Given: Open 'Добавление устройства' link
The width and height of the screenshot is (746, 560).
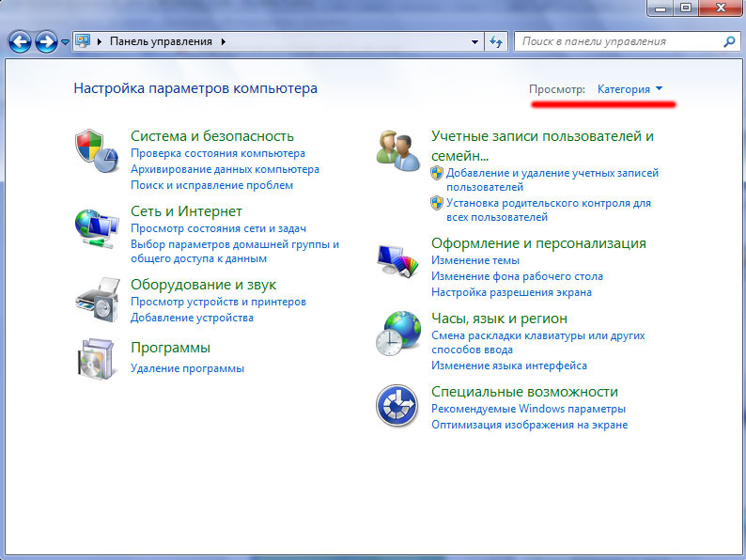Looking at the screenshot, I should click(193, 318).
